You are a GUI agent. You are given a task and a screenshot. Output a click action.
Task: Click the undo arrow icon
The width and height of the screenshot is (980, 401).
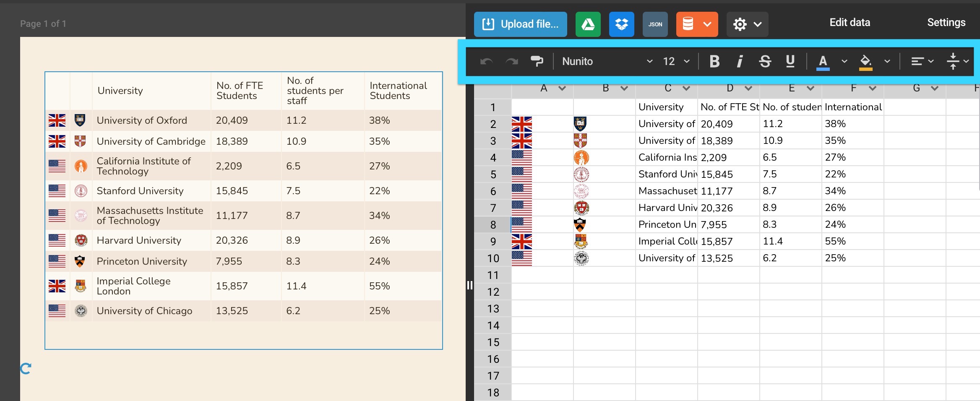coord(486,62)
